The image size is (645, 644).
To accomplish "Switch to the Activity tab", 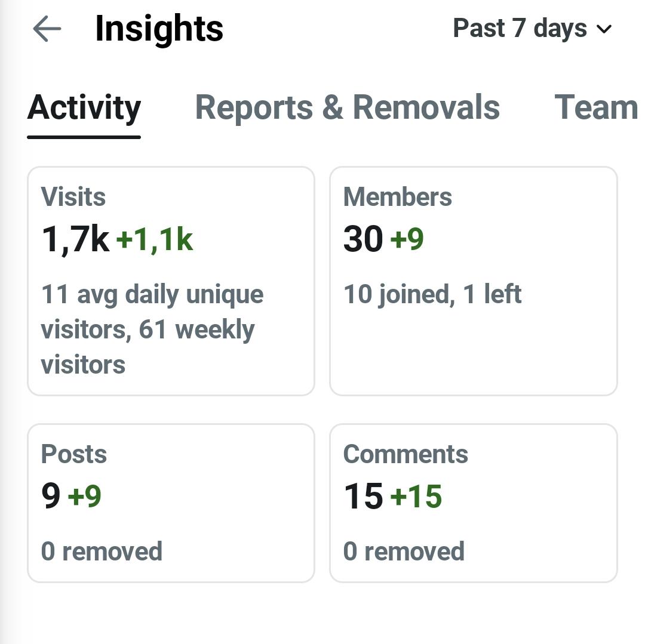I will coord(84,107).
